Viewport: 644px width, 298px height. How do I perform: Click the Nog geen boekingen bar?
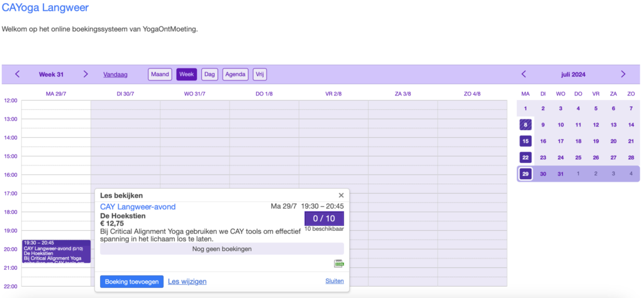[222, 249]
